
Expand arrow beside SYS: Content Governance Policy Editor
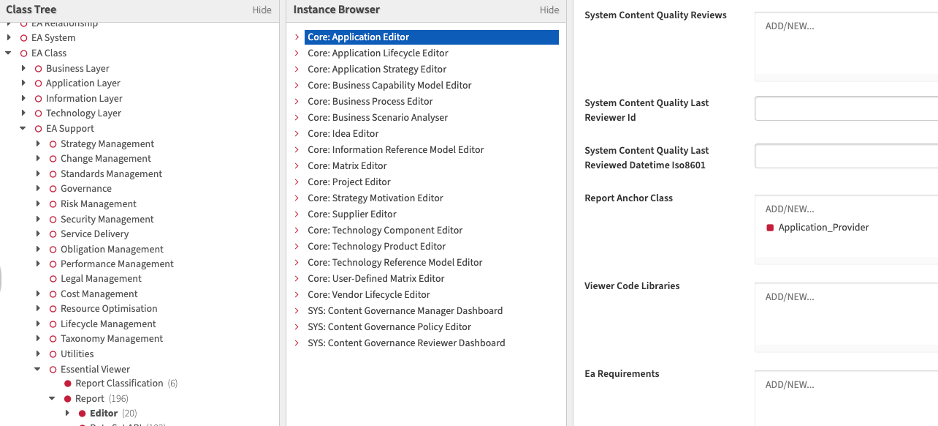[x=297, y=327]
